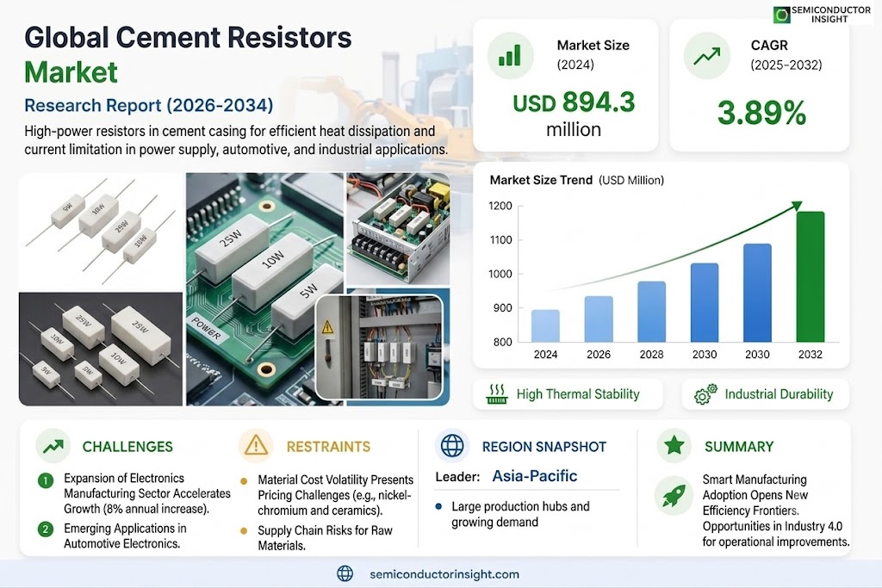Click the Semiconductor Insight logo icon

781,15
